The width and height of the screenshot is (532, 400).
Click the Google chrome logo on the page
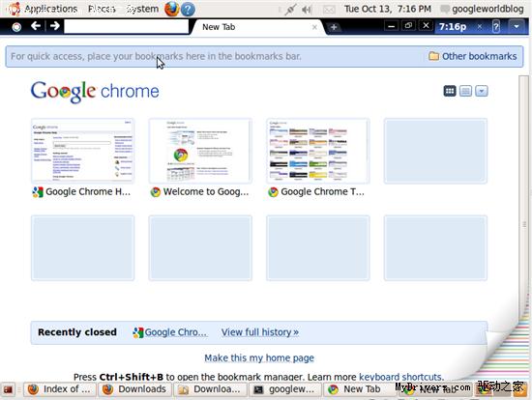coord(95,91)
